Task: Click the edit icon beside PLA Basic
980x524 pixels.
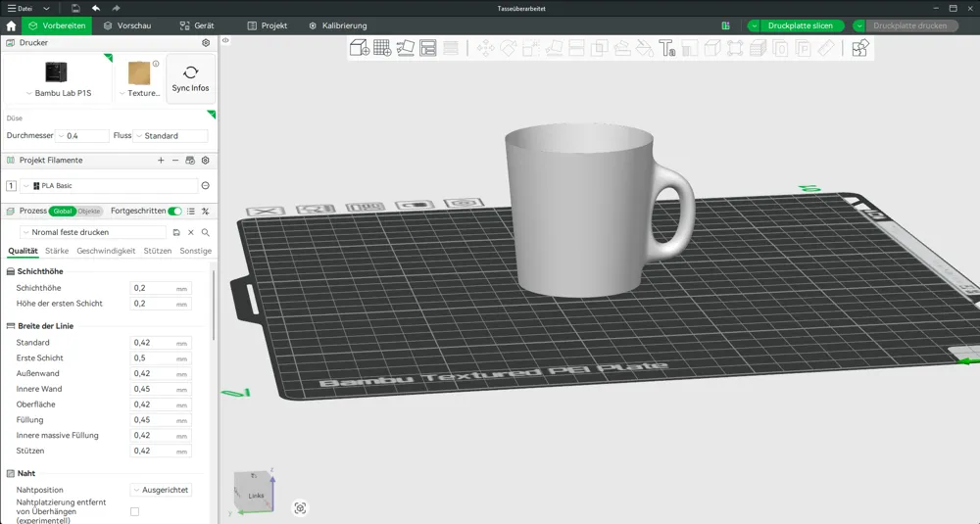Action: tap(205, 185)
